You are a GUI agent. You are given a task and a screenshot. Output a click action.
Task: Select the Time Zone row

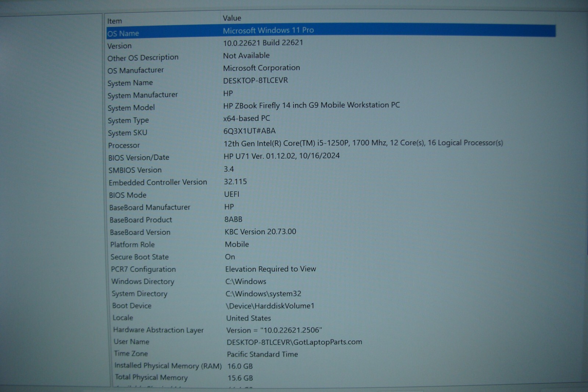131,354
